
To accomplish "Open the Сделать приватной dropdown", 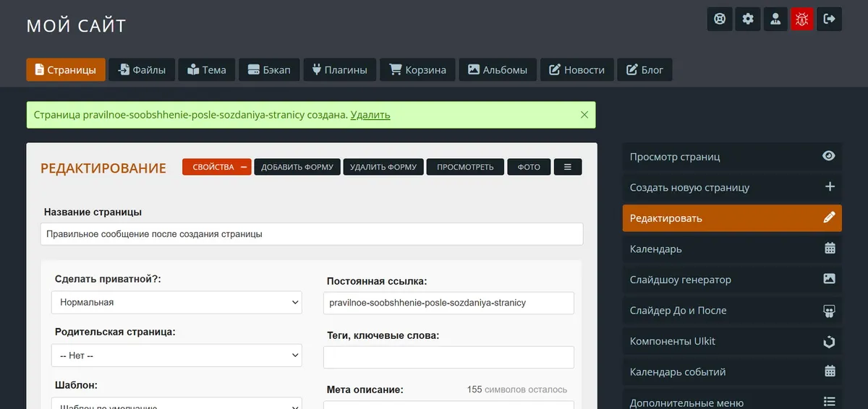I will pos(176,302).
